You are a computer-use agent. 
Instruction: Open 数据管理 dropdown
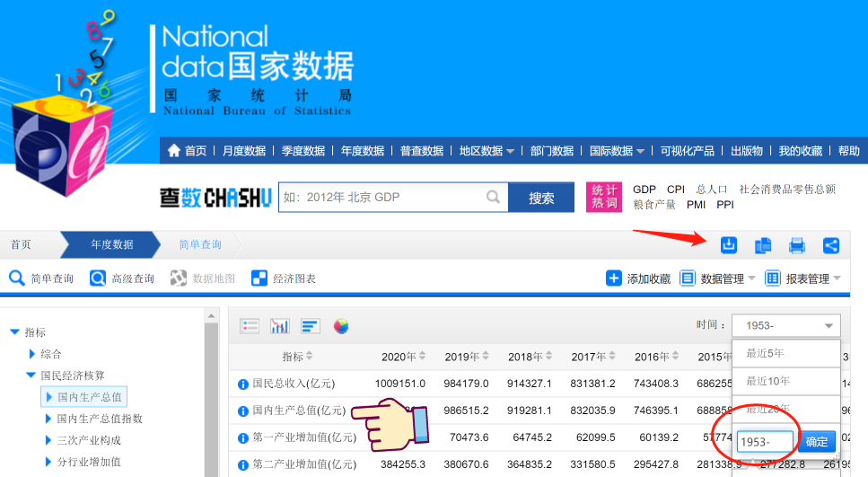click(717, 278)
